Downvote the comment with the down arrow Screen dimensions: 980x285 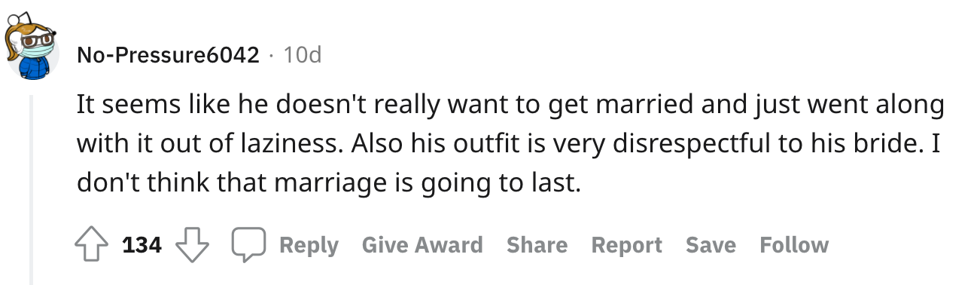[x=192, y=245]
